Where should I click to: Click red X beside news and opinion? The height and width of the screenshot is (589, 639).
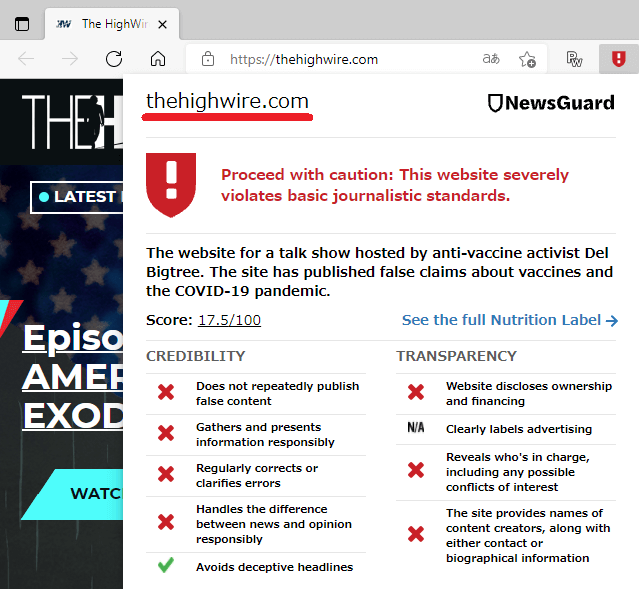(x=166, y=522)
